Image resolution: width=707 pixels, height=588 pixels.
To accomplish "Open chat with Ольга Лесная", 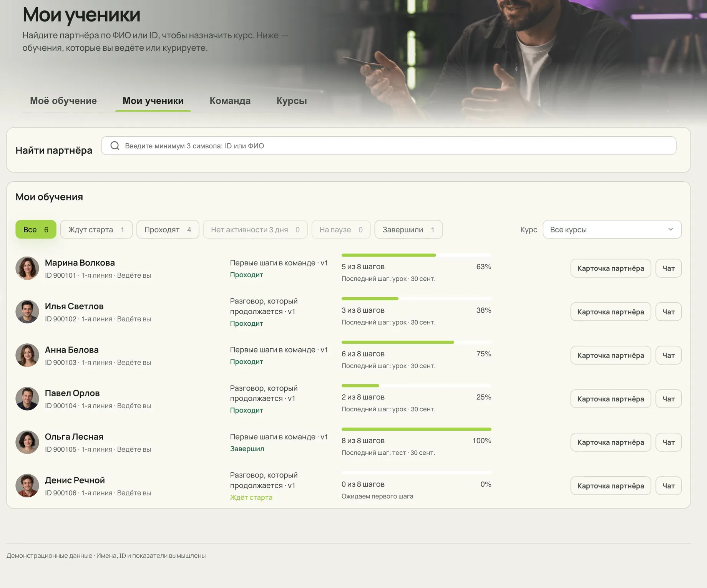I will point(669,442).
